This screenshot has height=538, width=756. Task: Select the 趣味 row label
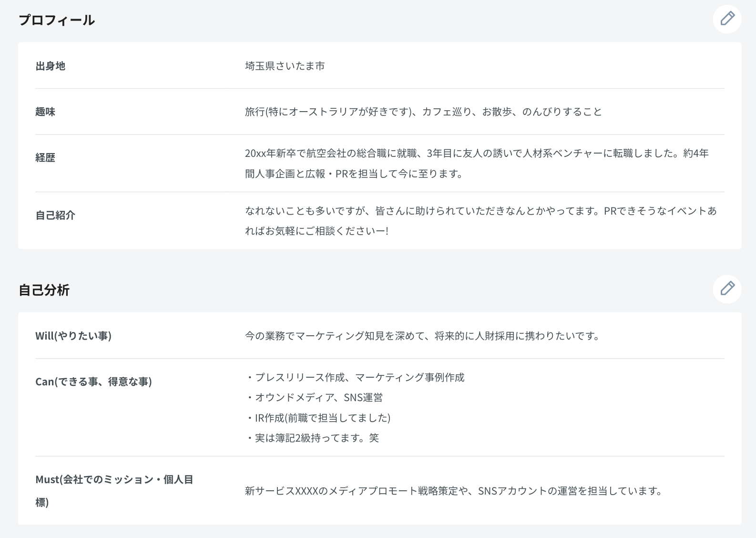(x=45, y=112)
